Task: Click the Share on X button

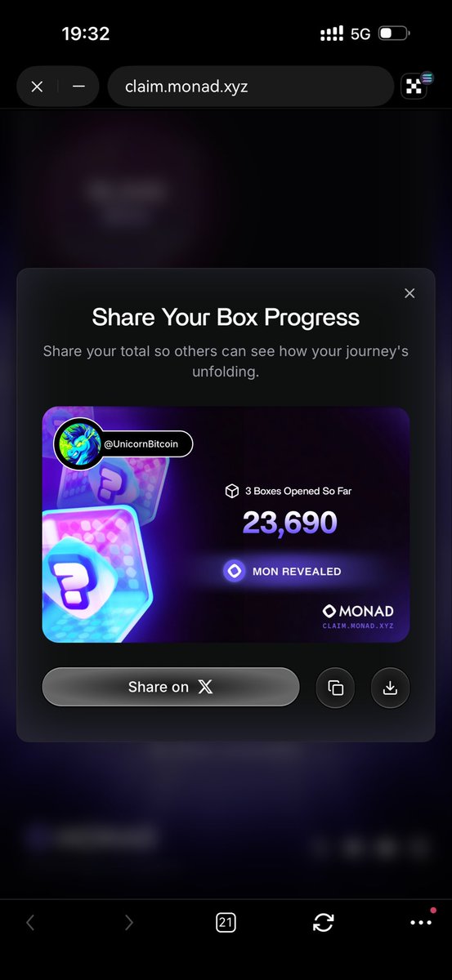Action: [x=171, y=687]
